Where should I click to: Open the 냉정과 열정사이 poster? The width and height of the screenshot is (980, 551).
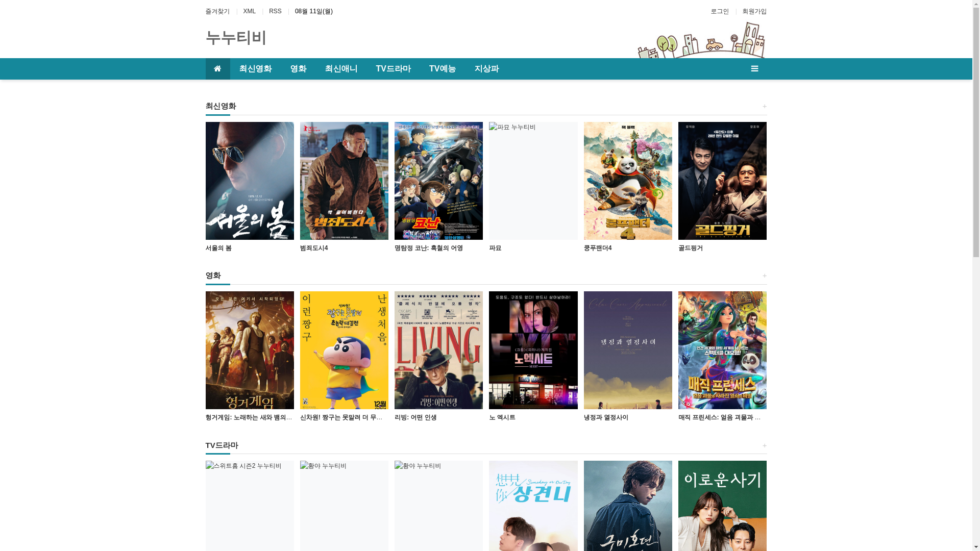[628, 350]
